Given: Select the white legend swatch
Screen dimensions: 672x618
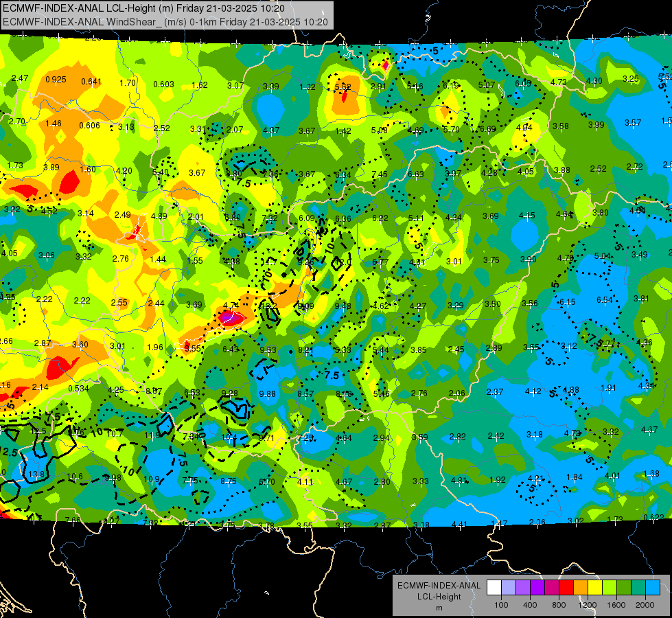Looking at the screenshot, I should (494, 588).
